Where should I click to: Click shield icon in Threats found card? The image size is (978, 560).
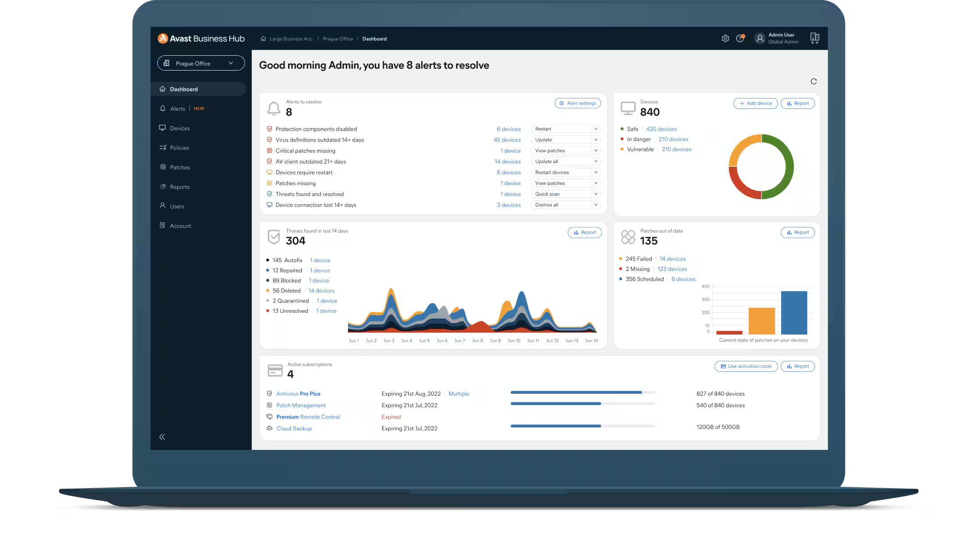coord(274,237)
